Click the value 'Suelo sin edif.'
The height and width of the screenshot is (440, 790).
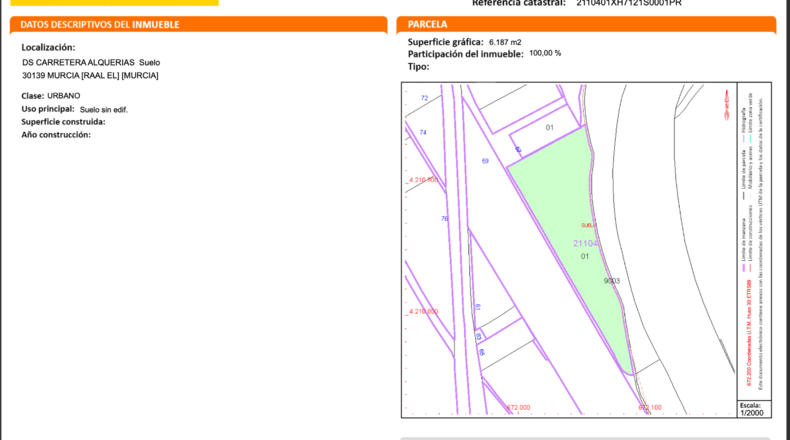[x=104, y=110]
